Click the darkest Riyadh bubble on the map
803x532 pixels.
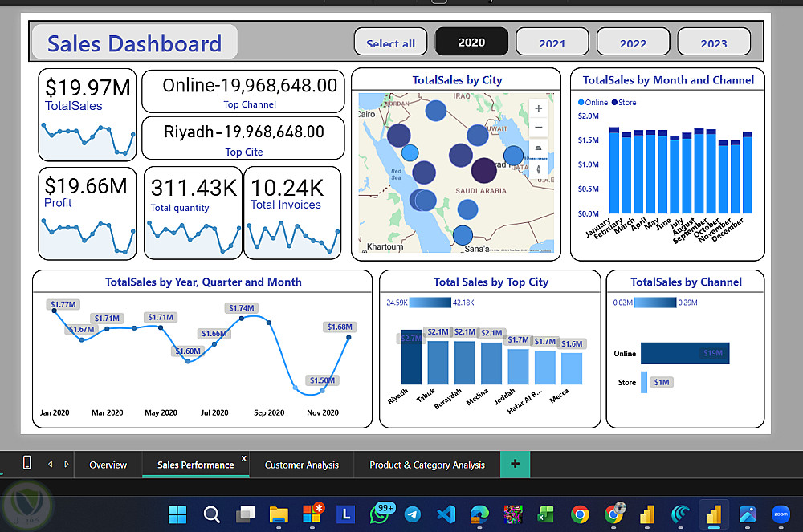click(x=484, y=170)
